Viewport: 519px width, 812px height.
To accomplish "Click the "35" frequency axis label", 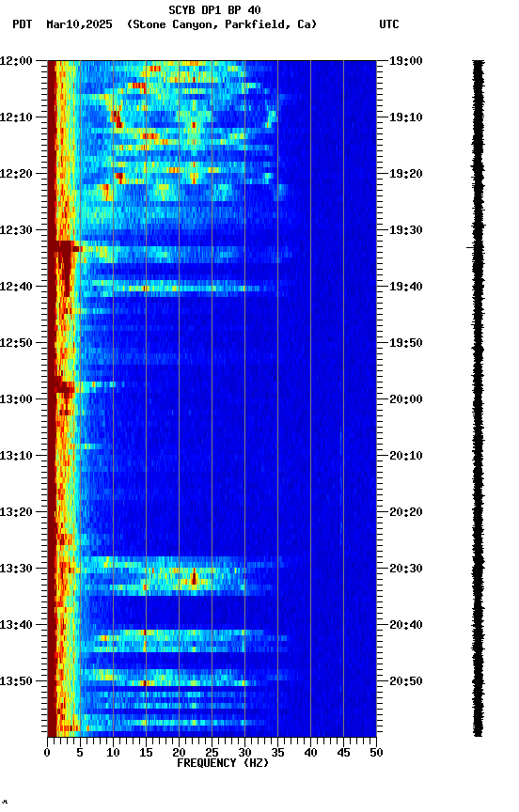I will pyautogui.click(x=277, y=753).
